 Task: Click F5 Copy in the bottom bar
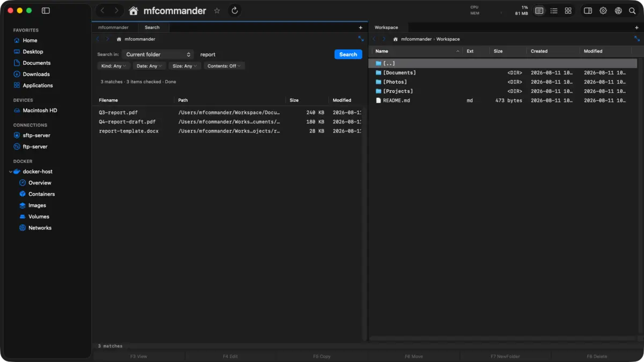pyautogui.click(x=321, y=356)
